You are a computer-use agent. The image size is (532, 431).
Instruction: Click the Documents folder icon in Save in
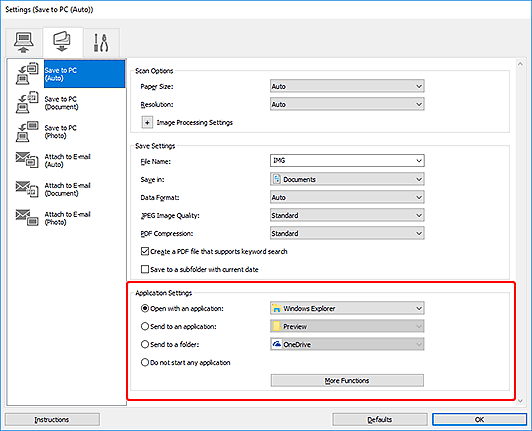[277, 179]
